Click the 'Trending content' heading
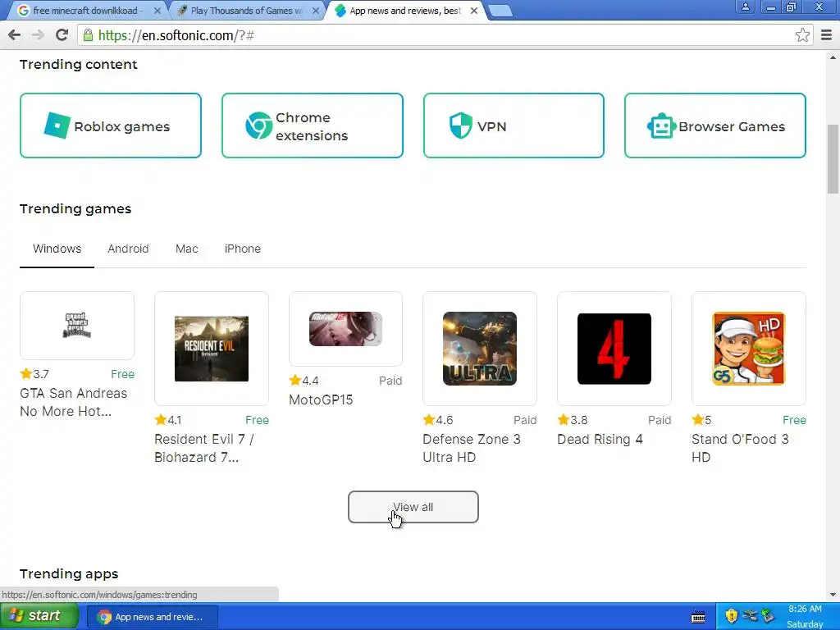Screen dimensions: 840x630 (79, 64)
